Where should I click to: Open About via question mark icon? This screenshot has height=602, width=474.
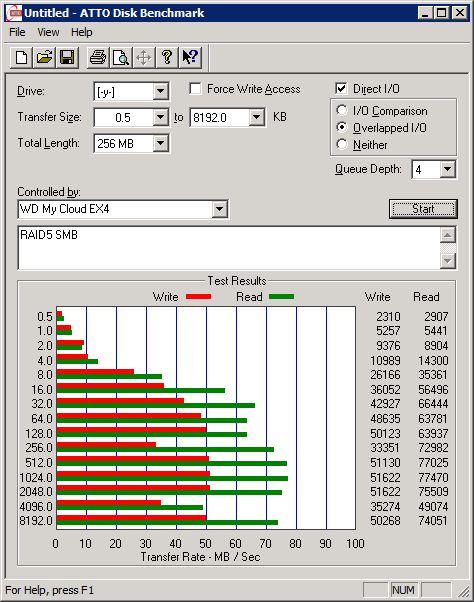167,58
